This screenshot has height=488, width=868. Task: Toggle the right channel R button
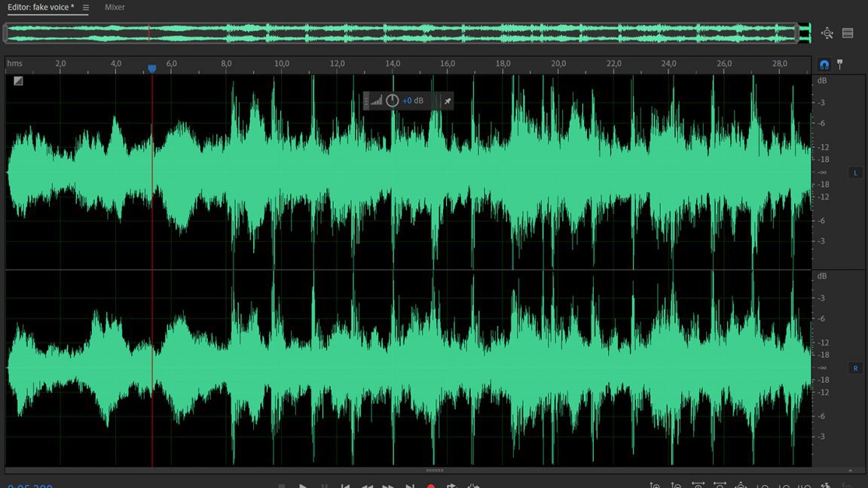[x=855, y=368]
